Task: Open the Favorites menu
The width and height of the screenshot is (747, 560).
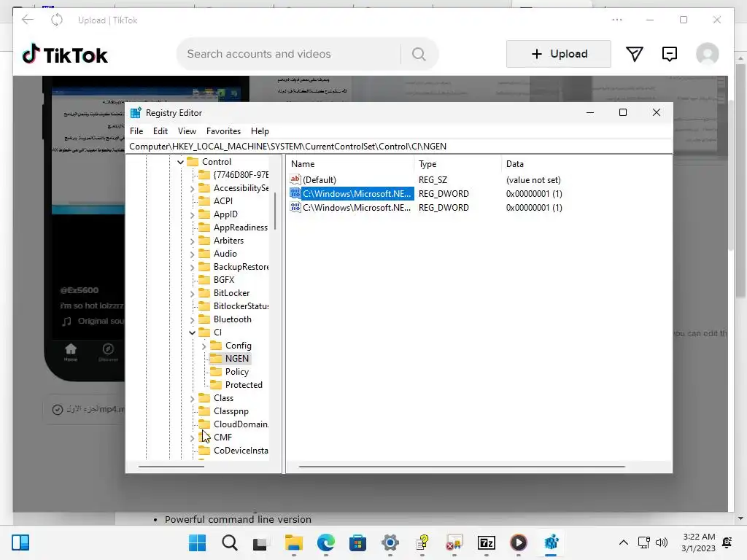Action: (223, 131)
